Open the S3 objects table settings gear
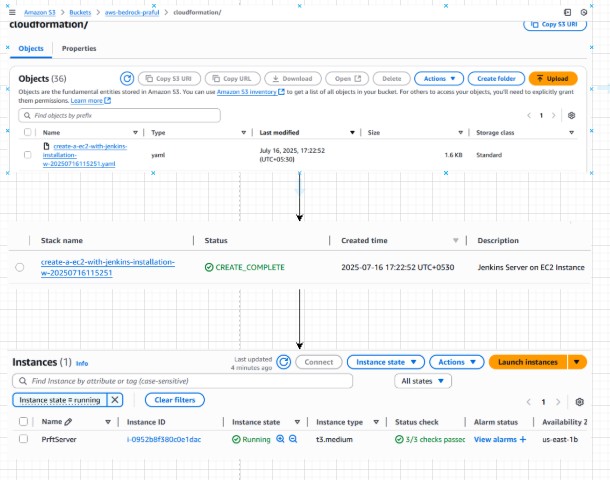This screenshot has width=610, height=480. pos(572,116)
